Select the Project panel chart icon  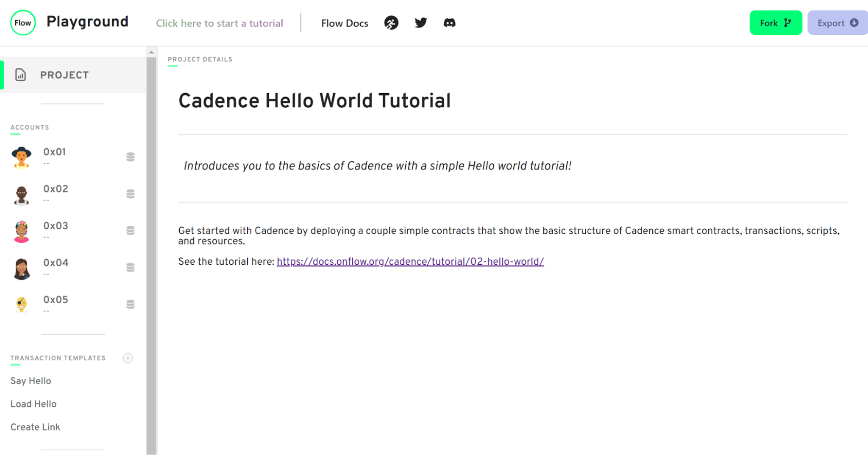(x=19, y=75)
